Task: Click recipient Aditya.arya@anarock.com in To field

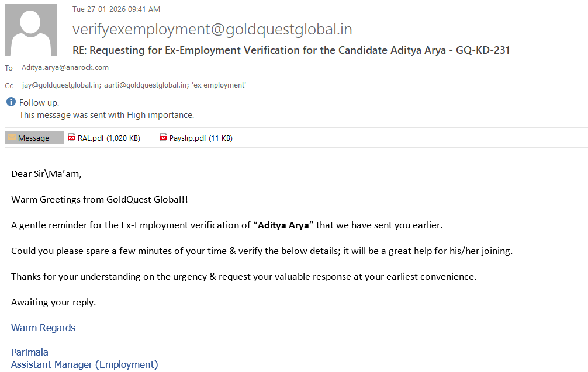Action: point(65,68)
